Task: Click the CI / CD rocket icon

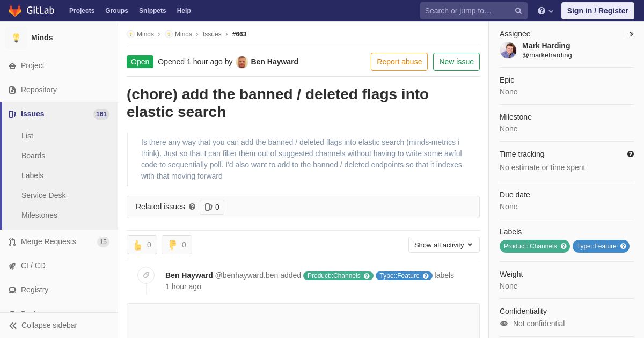Action: pos(12,266)
